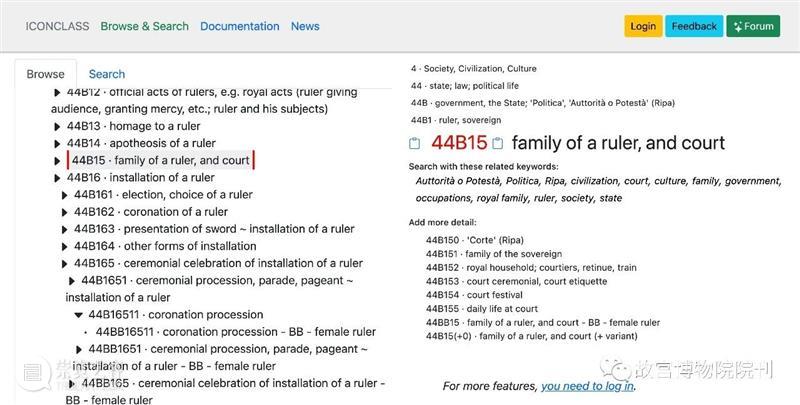Collapse 44B16 installation of a ruler arrow

coord(57,178)
